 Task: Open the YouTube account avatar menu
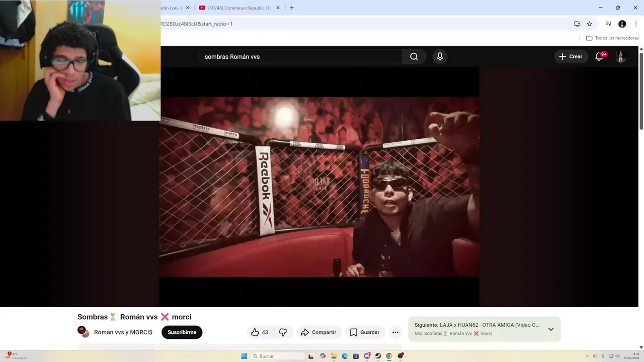point(621,57)
